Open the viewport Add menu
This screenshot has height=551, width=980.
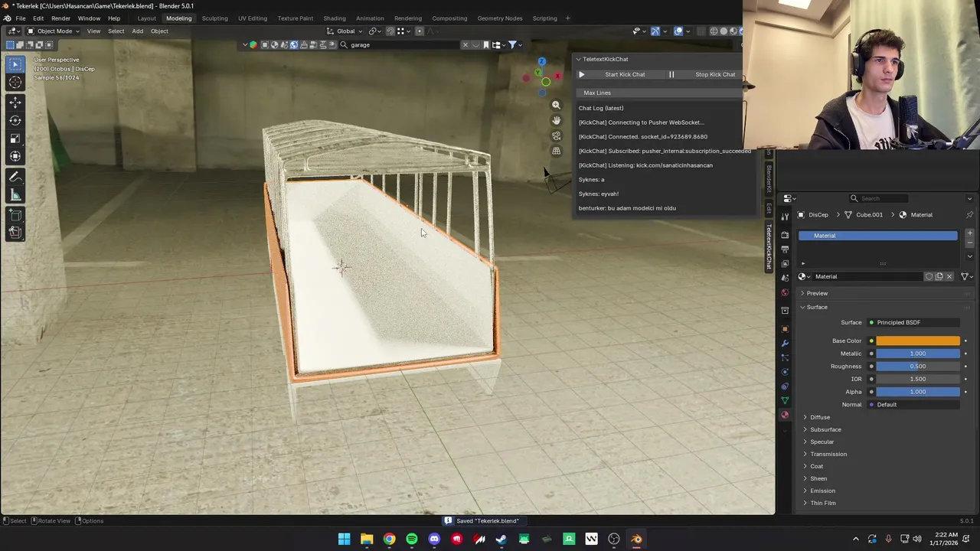[x=137, y=31]
